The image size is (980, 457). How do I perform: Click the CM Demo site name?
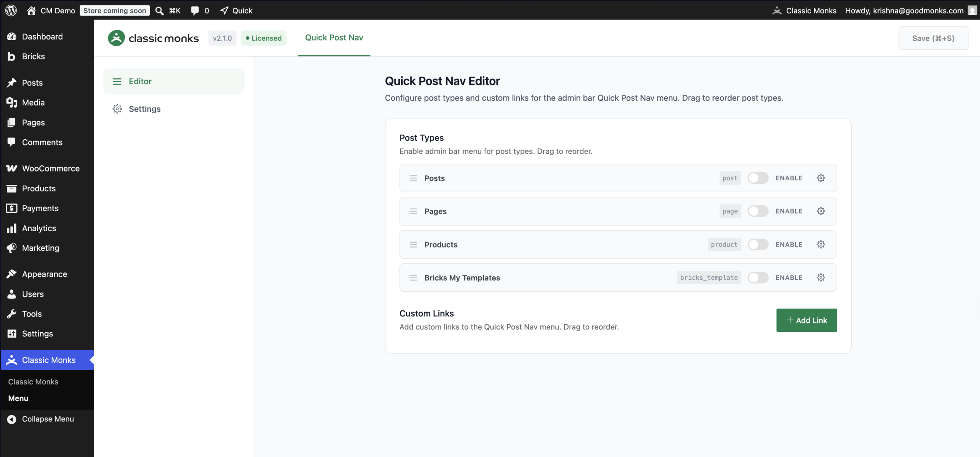click(58, 10)
